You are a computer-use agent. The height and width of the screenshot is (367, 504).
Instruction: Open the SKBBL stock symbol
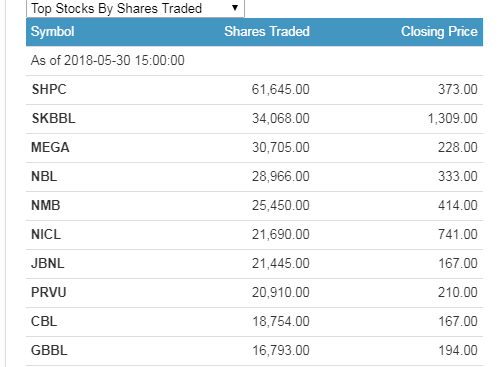click(x=53, y=118)
